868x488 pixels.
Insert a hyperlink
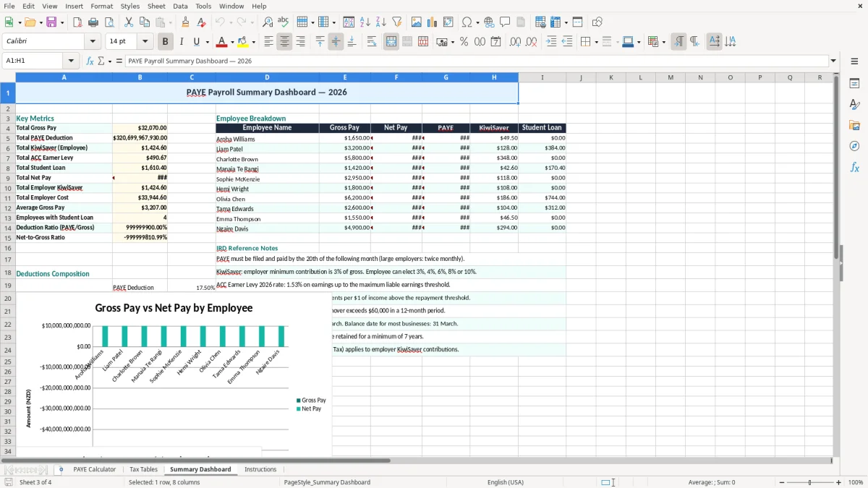490,22
